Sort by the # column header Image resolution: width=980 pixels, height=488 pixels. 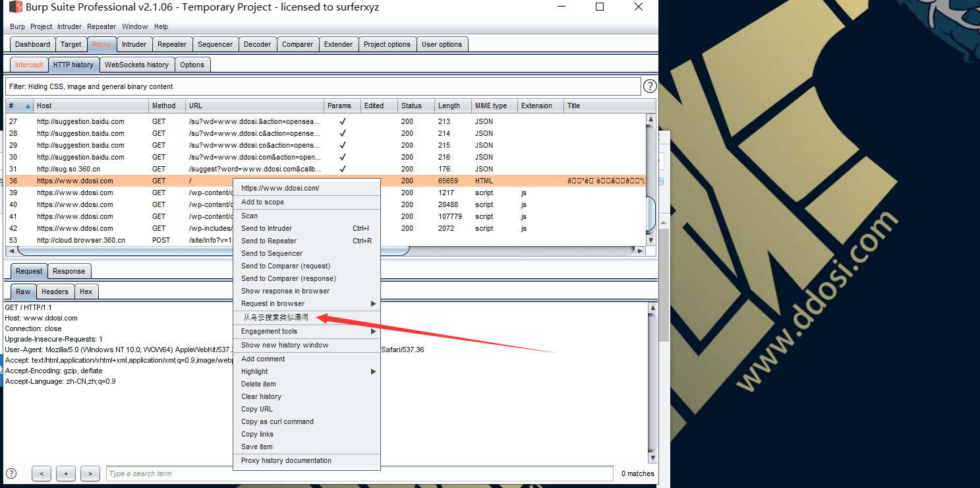point(19,106)
